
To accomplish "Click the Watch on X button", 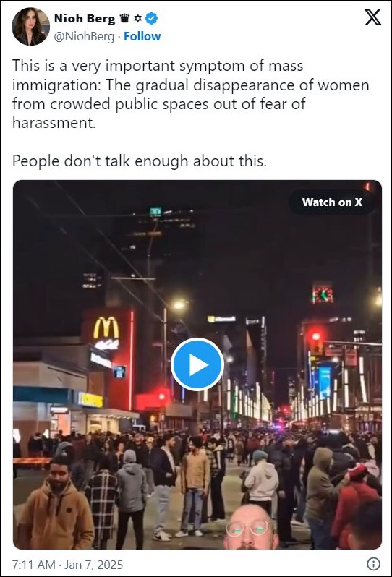I will (332, 202).
